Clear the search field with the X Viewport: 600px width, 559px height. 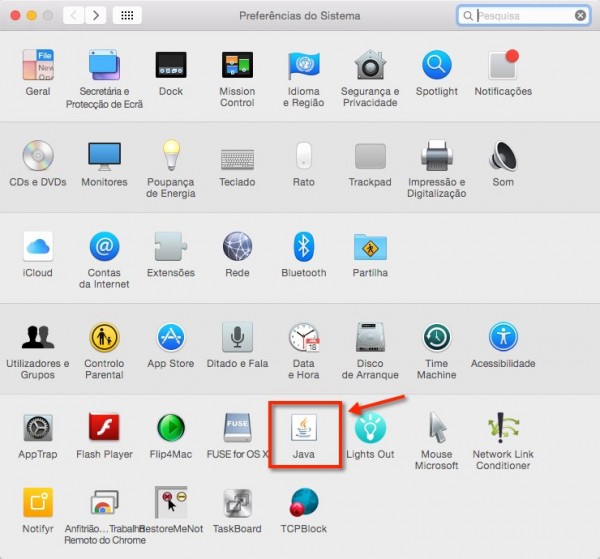coord(580,16)
